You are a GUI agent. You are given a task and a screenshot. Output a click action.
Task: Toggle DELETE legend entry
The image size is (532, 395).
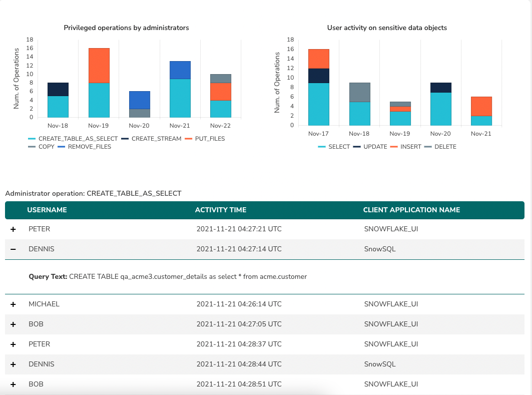(440, 147)
